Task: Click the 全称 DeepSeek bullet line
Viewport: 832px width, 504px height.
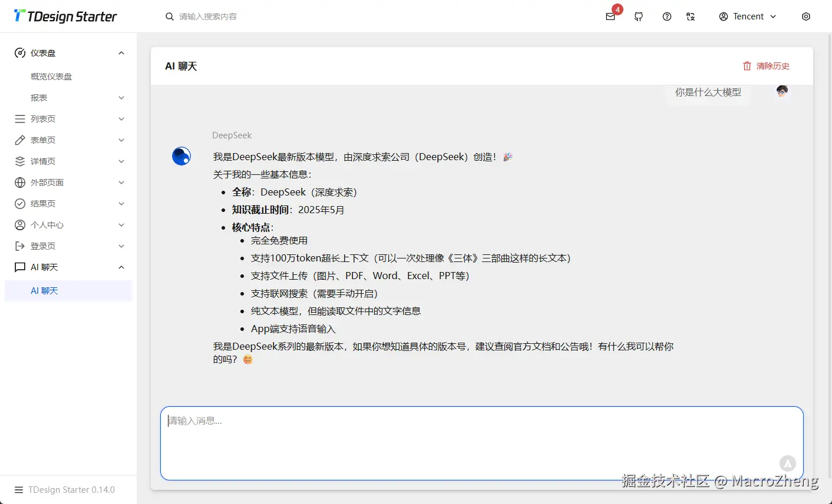Action: point(295,192)
